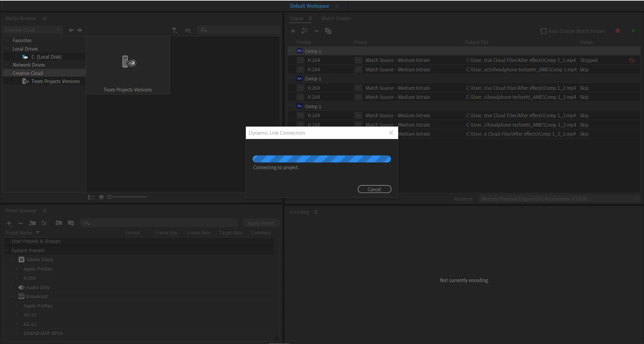Export presets icon in Preset Browser

pyautogui.click(x=71, y=223)
